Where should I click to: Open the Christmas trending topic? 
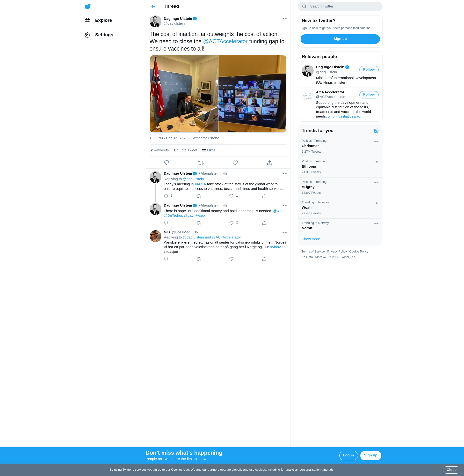click(x=340, y=146)
